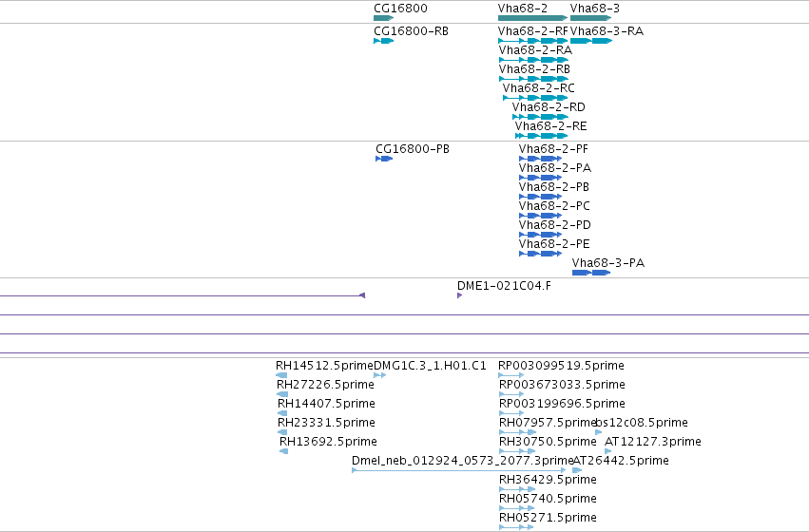Click transcript label Vha68-3-RA
The width and height of the screenshot is (809, 532).
(x=607, y=31)
